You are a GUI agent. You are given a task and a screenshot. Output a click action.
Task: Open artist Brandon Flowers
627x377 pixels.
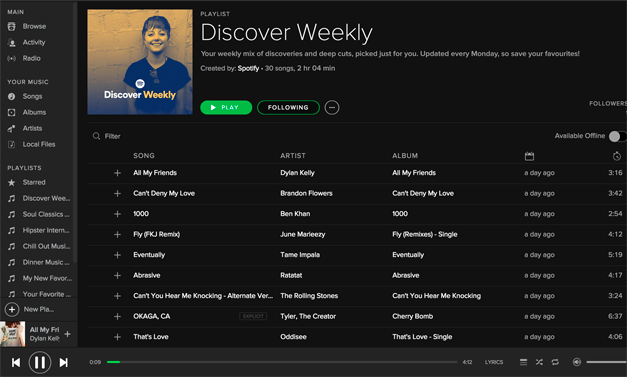click(306, 193)
